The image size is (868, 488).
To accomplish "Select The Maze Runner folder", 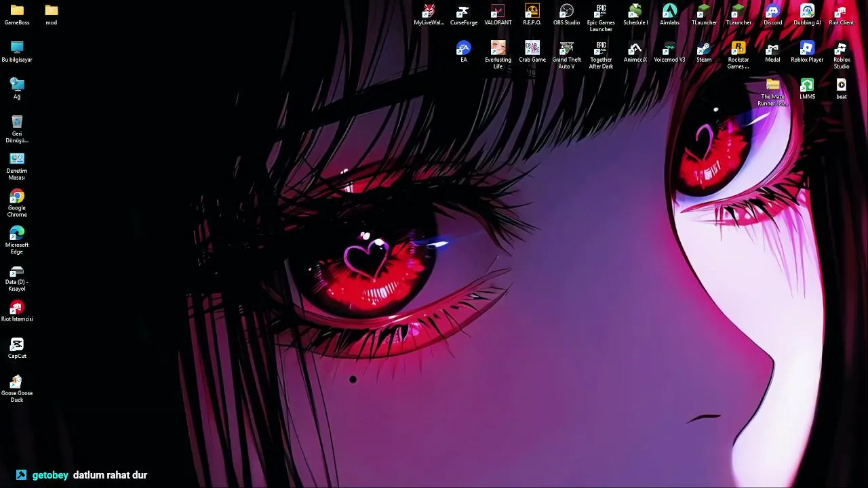I will [x=772, y=92].
